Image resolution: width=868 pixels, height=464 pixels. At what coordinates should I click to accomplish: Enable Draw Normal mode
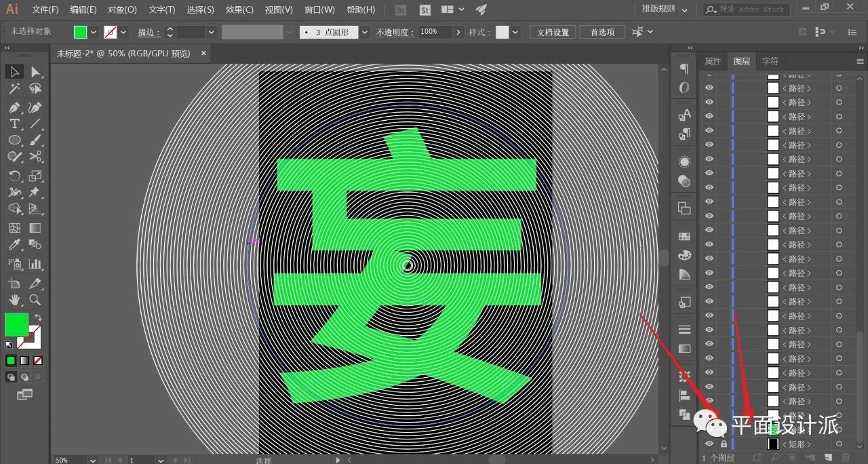(11, 376)
